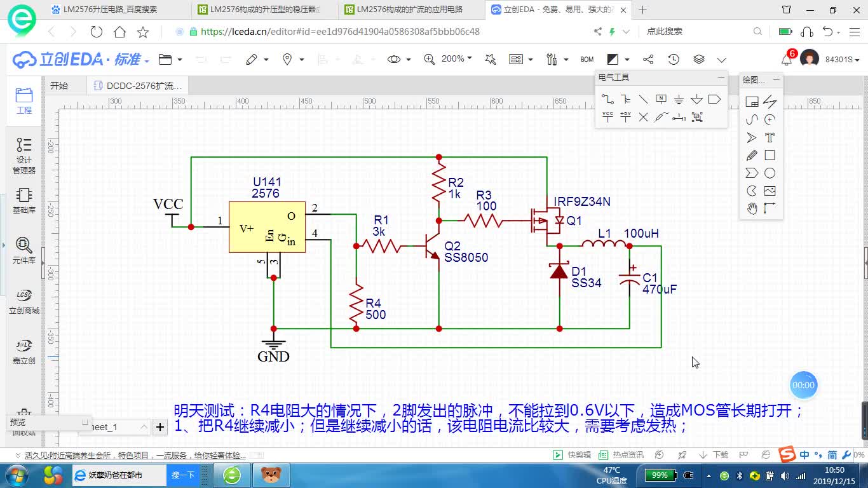This screenshot has width=868, height=488.
Task: Select the Polyline drawing tool
Action: point(770,102)
